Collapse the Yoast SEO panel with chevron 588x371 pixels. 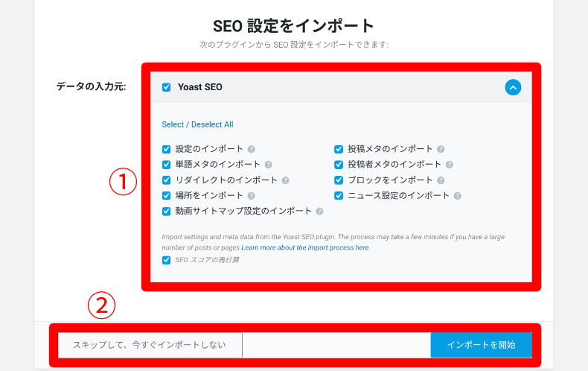[513, 87]
